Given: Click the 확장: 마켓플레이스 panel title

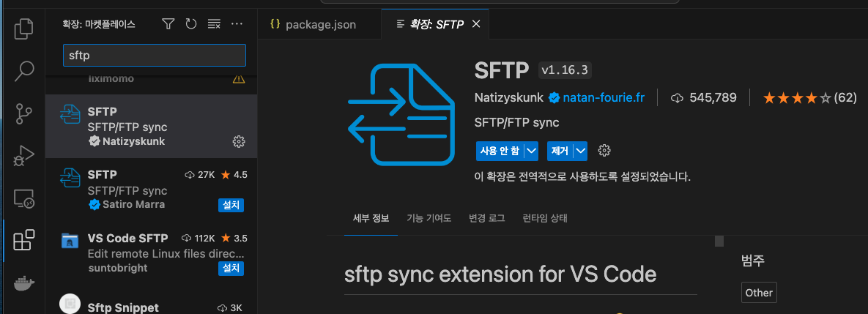Looking at the screenshot, I should click(99, 24).
